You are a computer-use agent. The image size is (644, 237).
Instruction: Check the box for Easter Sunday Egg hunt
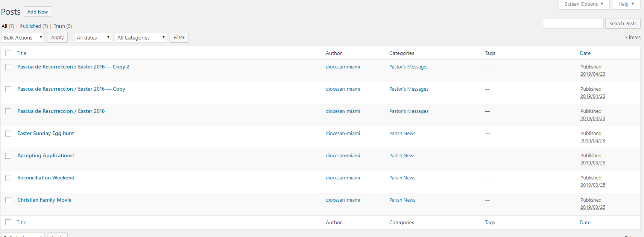8,134
